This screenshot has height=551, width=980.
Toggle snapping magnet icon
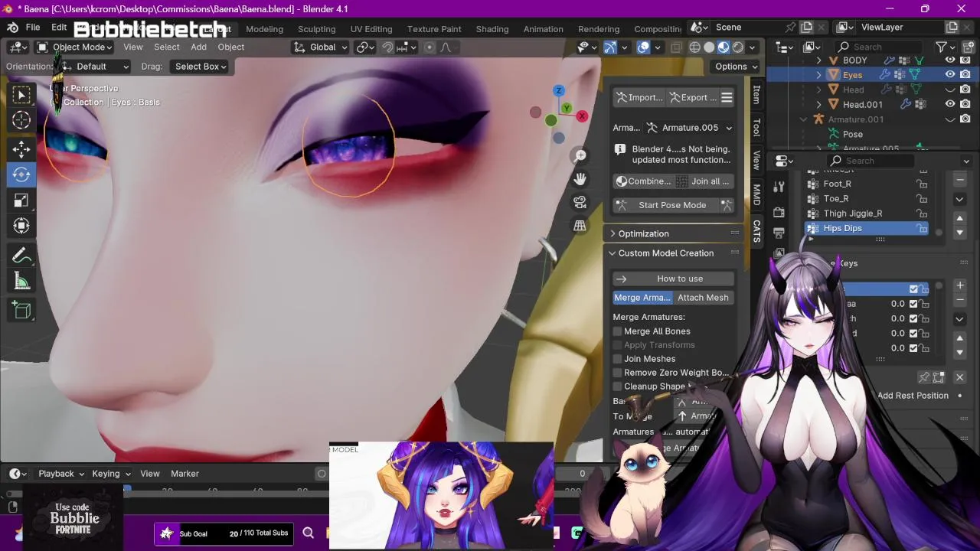coord(387,47)
